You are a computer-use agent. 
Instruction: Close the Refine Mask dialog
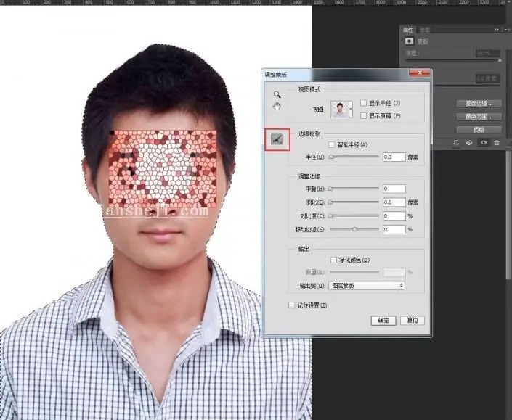[420, 73]
